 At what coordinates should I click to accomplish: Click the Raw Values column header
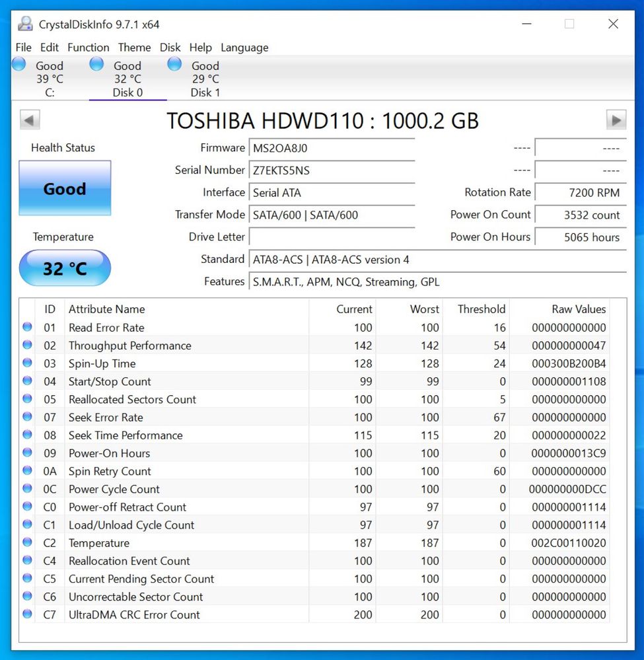pos(559,309)
